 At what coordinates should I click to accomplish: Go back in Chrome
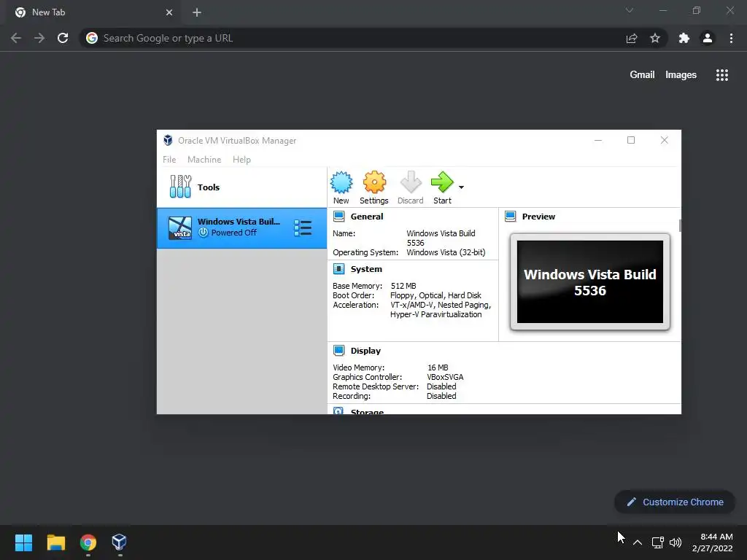pos(16,38)
